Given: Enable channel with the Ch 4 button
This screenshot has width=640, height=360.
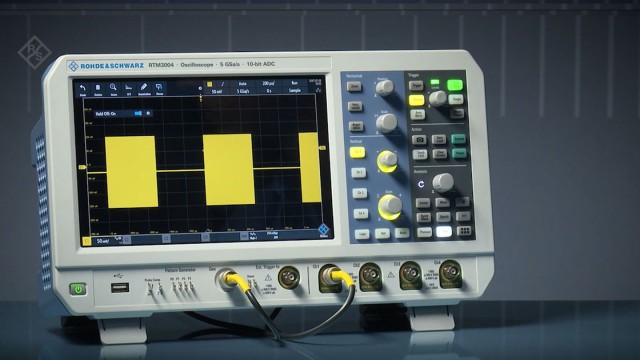Looking at the screenshot, I should click(x=361, y=213).
